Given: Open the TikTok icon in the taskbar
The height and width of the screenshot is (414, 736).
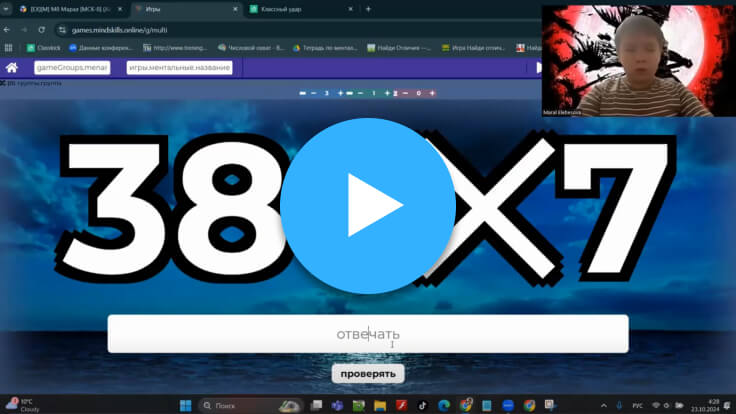Looking at the screenshot, I should tap(421, 405).
